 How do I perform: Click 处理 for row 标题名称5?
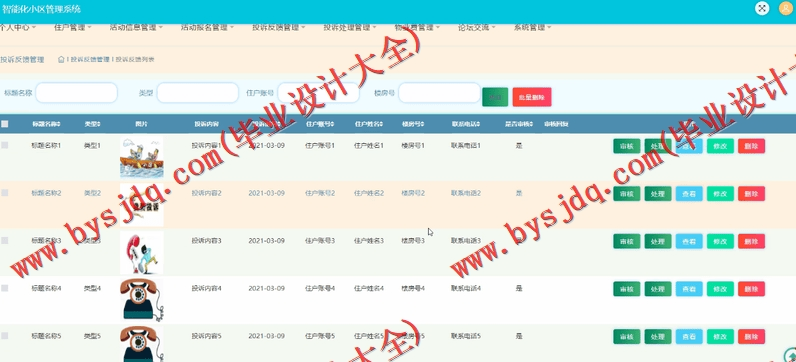(x=658, y=337)
